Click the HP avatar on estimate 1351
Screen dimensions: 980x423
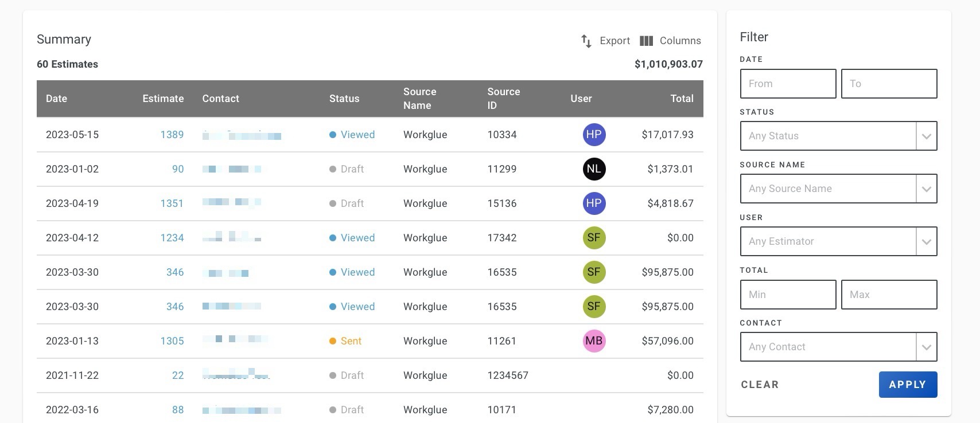coord(594,203)
